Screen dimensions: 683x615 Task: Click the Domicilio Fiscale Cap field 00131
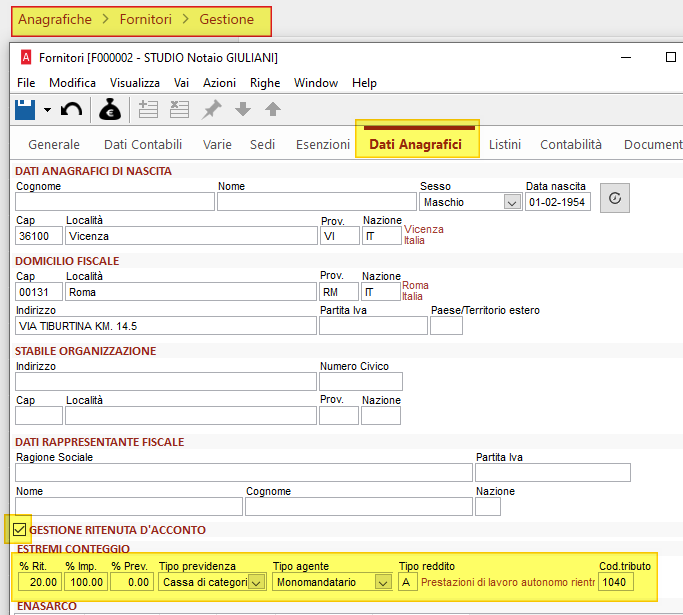click(39, 292)
